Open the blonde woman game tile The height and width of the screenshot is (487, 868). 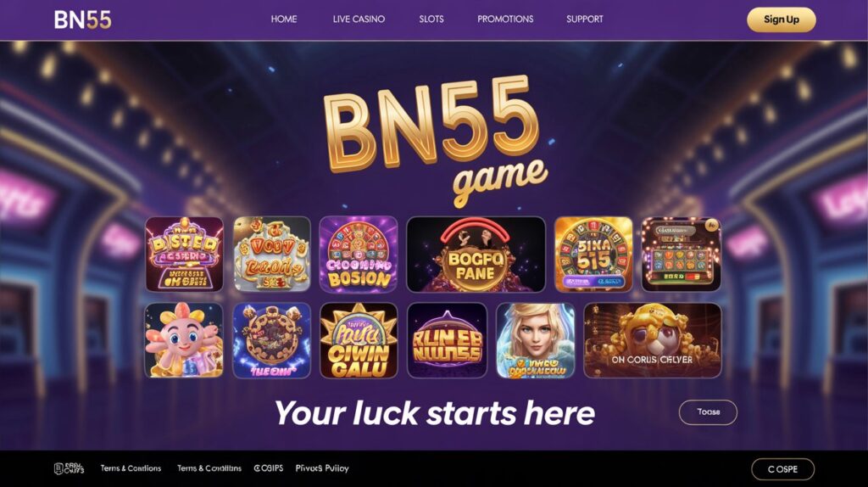[536, 340]
